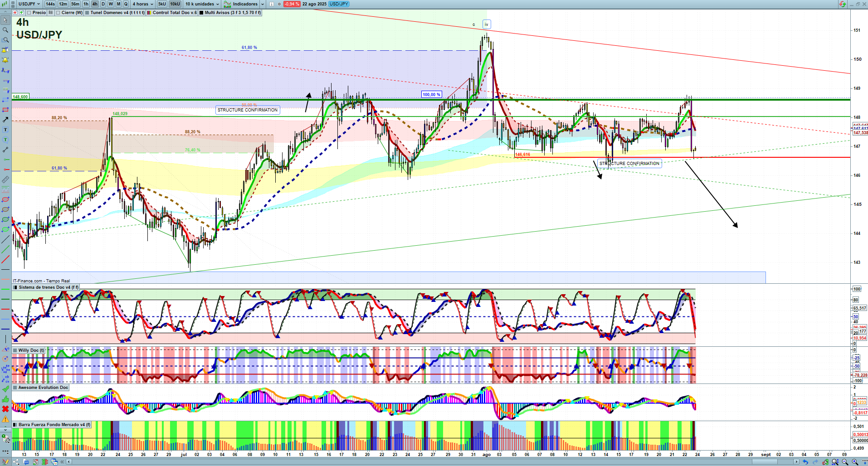Click the undo arrow in bottom bar
The width and height of the screenshot is (868, 466).
click(x=805, y=462)
